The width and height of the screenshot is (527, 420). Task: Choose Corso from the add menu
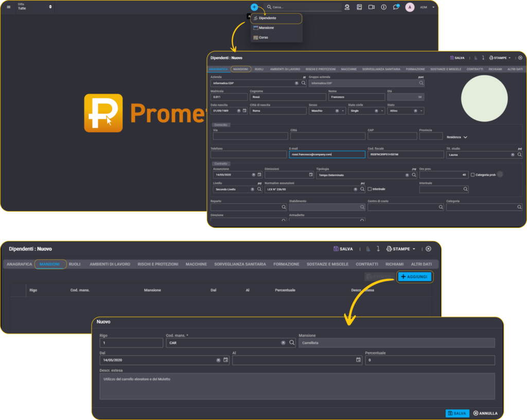pyautogui.click(x=276, y=38)
